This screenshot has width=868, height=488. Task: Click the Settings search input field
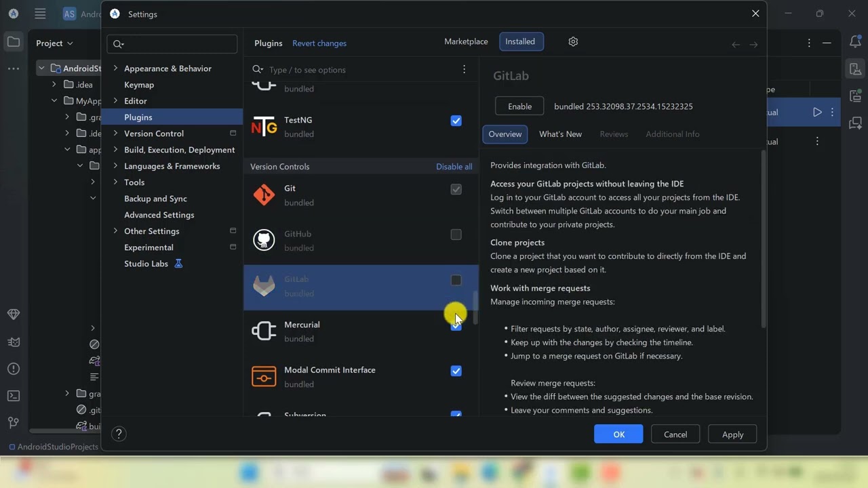coord(172,44)
